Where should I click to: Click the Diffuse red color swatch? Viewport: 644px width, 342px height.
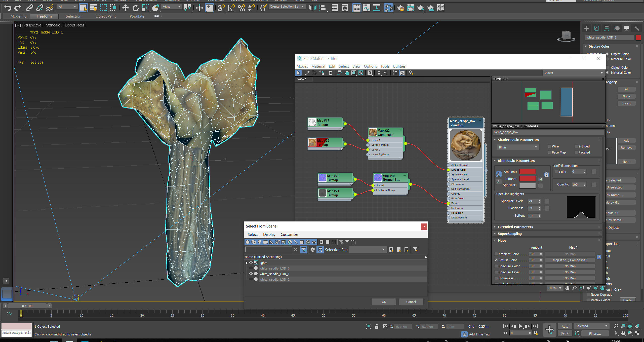click(527, 179)
